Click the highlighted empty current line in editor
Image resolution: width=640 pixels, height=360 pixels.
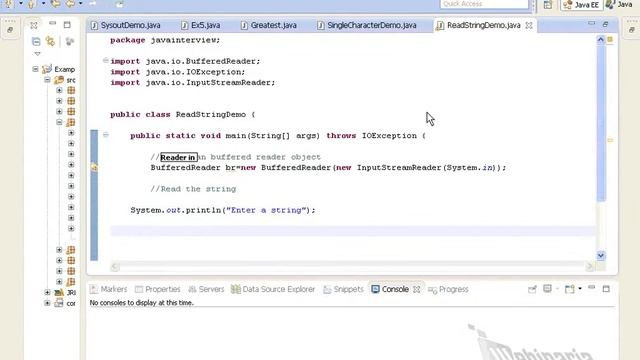tap(352, 231)
